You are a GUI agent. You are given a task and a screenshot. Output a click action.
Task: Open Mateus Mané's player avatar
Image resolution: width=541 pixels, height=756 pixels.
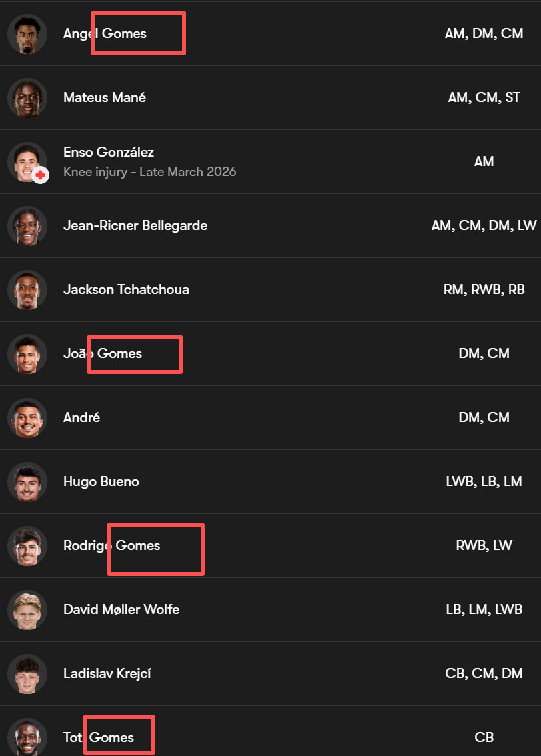pos(27,97)
